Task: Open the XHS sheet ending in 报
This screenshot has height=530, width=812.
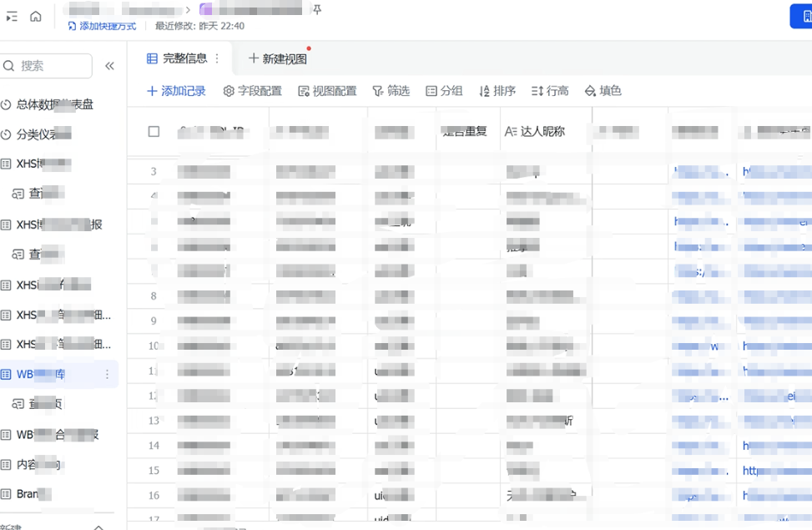Action: [x=52, y=225]
